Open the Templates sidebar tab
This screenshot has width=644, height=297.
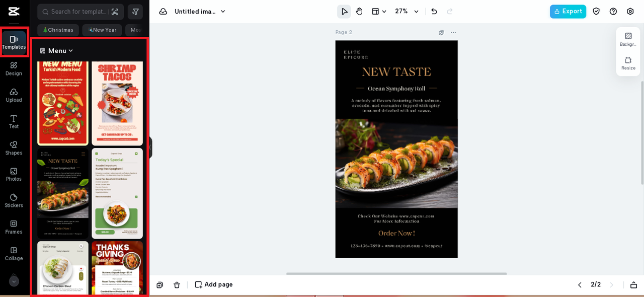(x=14, y=42)
